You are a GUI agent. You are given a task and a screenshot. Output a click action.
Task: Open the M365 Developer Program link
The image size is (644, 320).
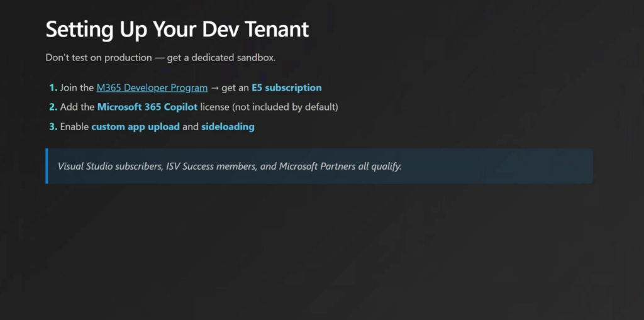(x=152, y=88)
